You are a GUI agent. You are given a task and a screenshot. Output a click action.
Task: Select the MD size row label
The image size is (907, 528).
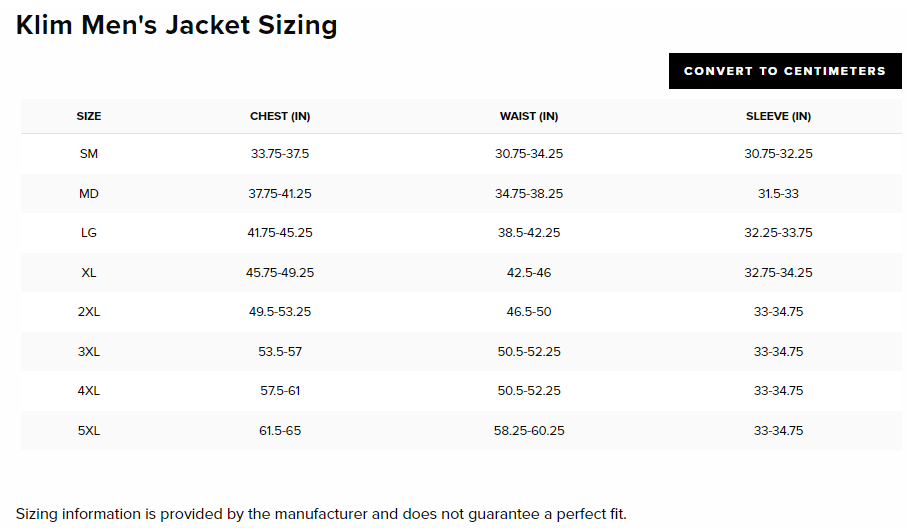89,194
